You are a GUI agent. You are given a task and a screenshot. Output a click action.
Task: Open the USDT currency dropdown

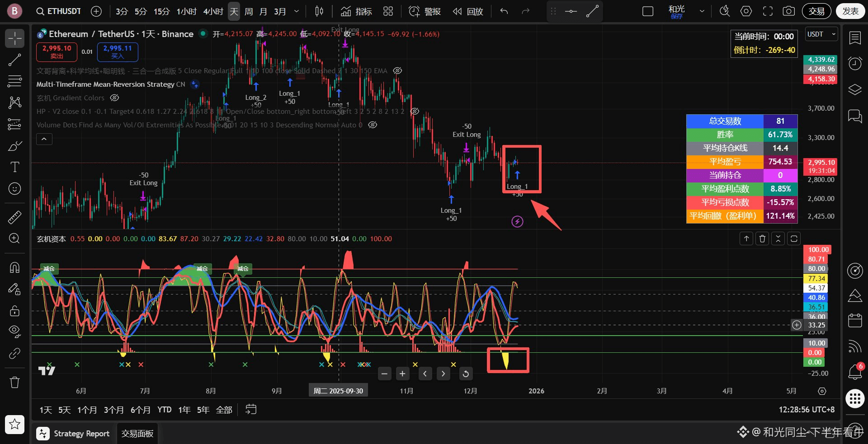tap(821, 34)
